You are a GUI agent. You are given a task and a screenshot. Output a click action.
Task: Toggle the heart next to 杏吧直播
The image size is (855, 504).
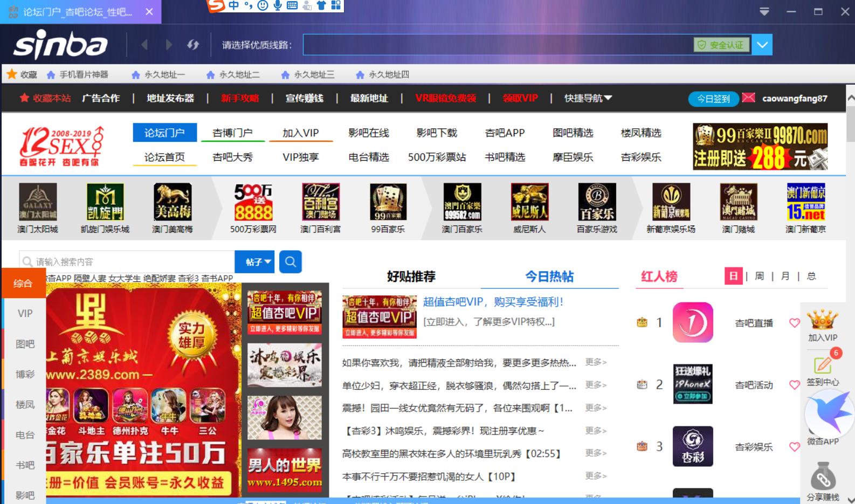tap(794, 323)
